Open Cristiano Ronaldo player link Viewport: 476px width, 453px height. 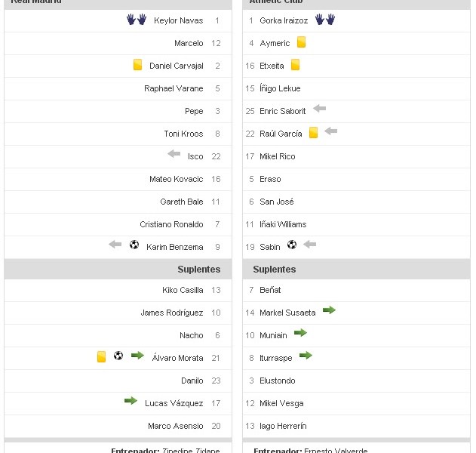(x=171, y=224)
